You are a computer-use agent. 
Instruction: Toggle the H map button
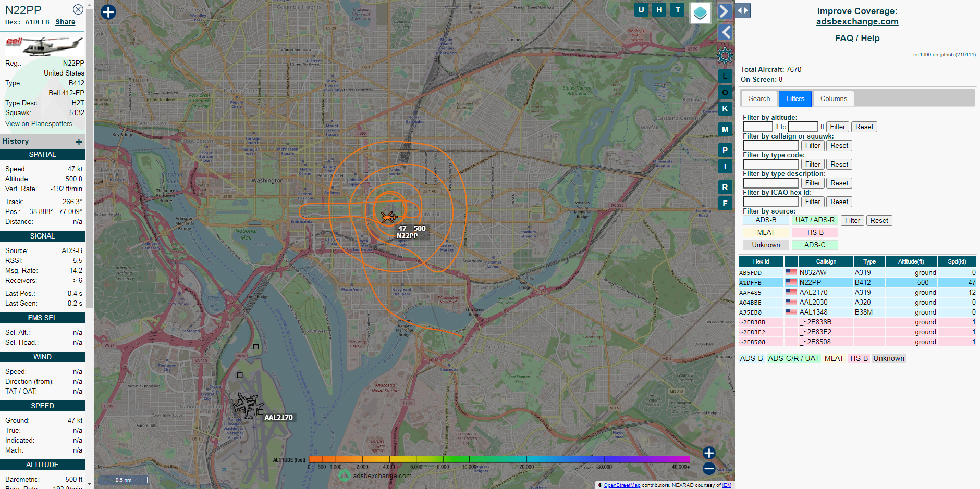click(x=659, y=9)
